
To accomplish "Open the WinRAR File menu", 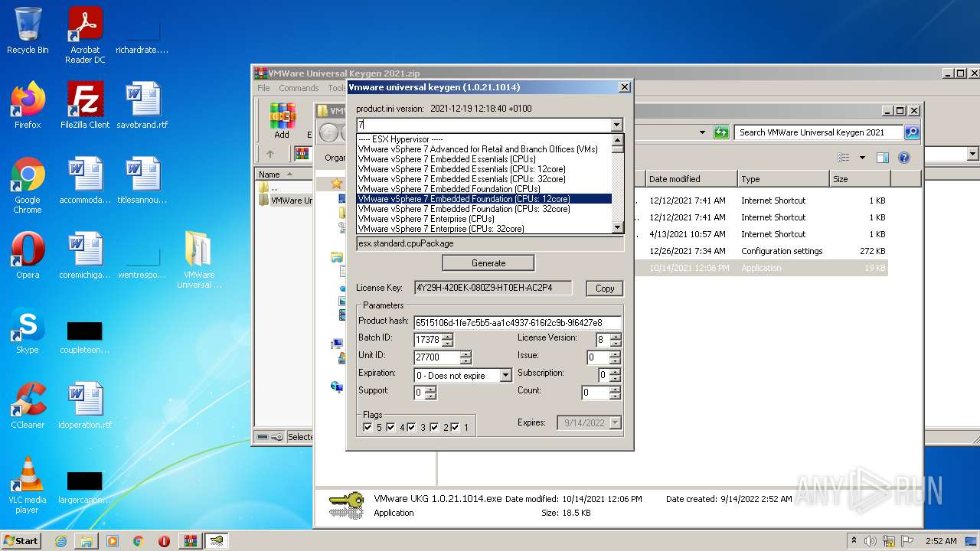I will click(263, 88).
